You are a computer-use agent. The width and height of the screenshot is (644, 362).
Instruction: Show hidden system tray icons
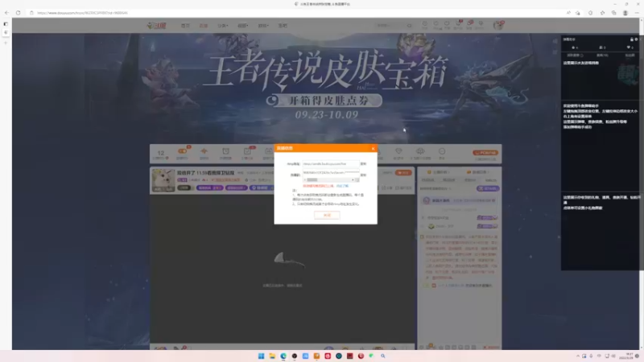coord(578,356)
